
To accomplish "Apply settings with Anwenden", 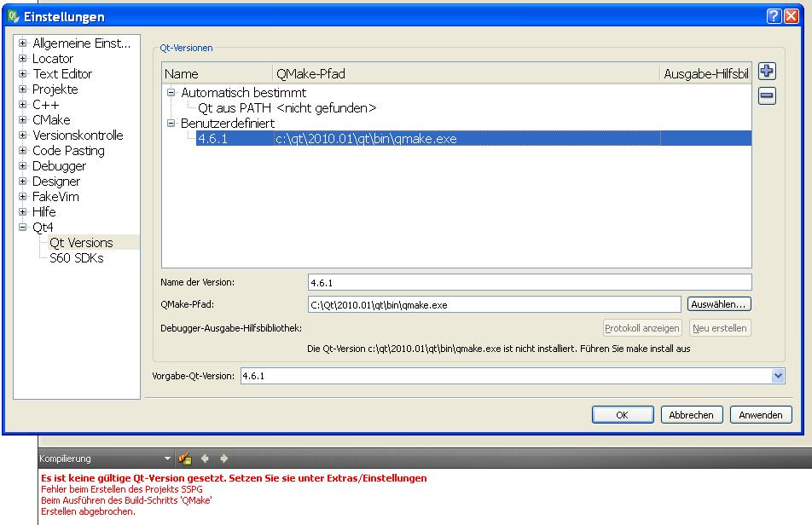I will coord(761,415).
